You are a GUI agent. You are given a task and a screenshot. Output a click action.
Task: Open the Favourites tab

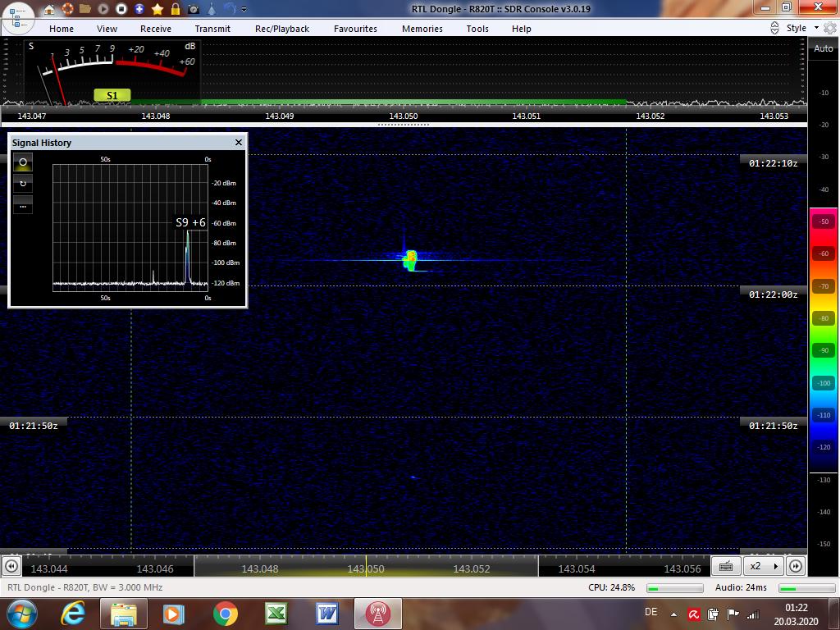pos(356,29)
